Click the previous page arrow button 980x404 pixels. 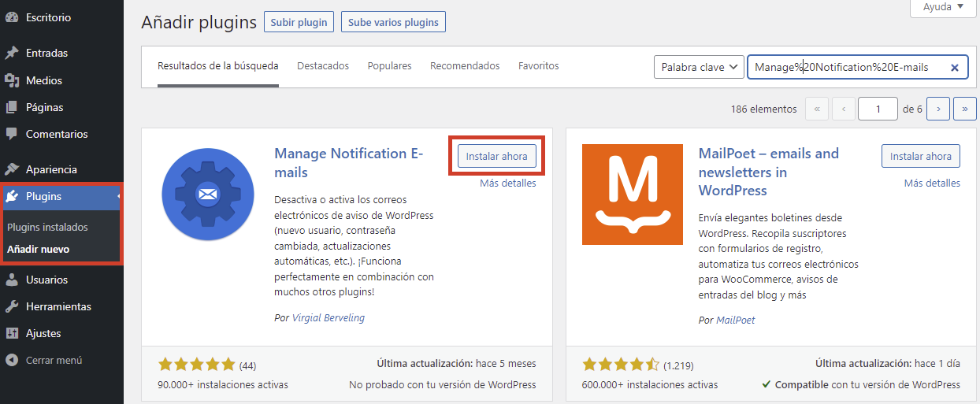[844, 109]
